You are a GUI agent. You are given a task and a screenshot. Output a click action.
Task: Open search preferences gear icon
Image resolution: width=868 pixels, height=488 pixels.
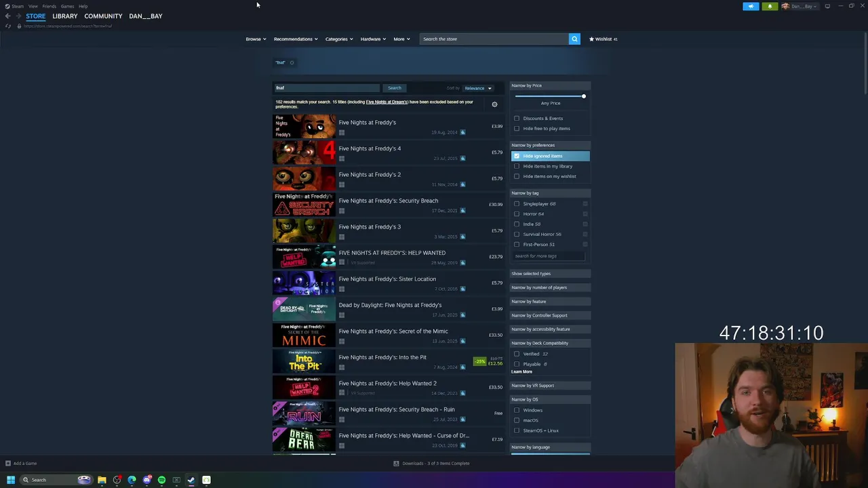(x=494, y=104)
